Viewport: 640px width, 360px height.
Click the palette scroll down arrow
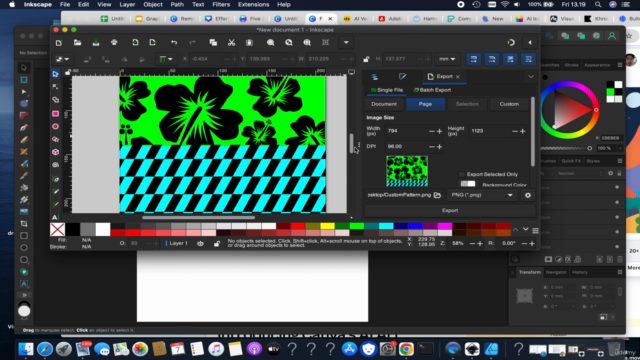coord(526,230)
